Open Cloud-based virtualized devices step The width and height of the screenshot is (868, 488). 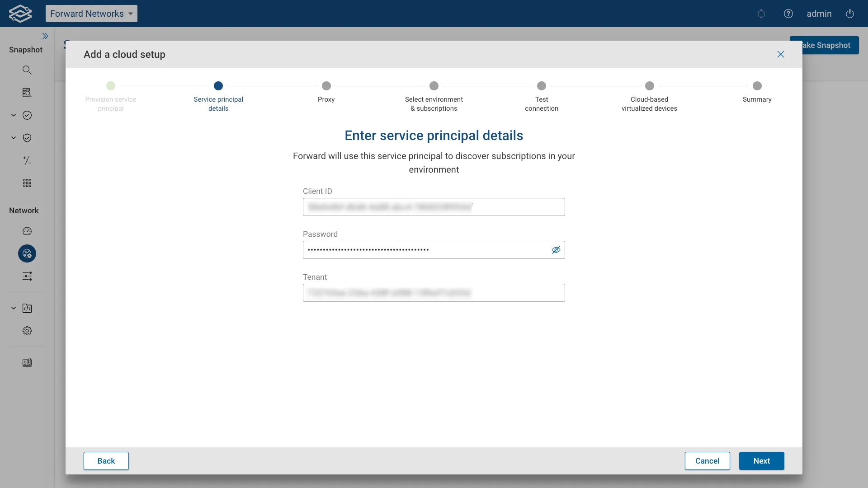[649, 96]
